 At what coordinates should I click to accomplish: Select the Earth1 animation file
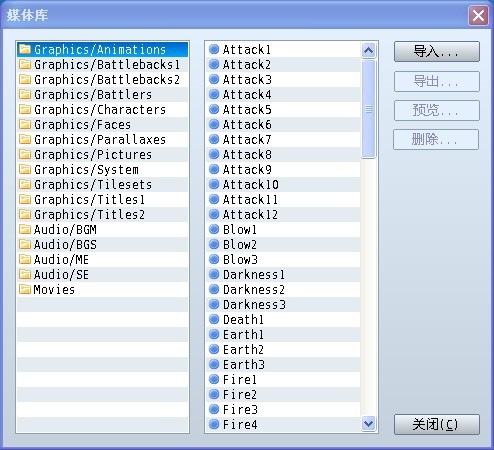(x=283, y=334)
